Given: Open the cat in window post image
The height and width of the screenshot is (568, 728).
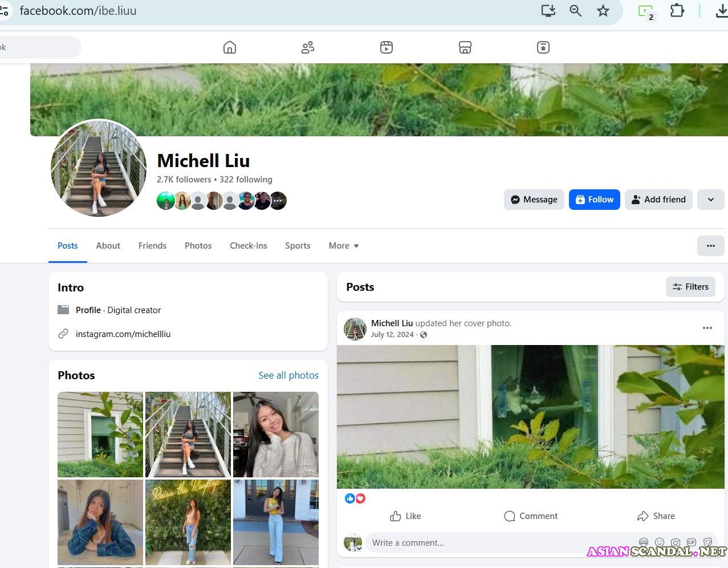Looking at the screenshot, I should [531, 417].
